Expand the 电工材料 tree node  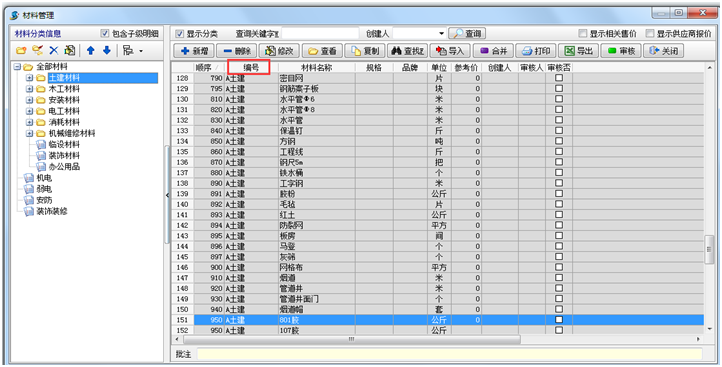tap(29, 111)
